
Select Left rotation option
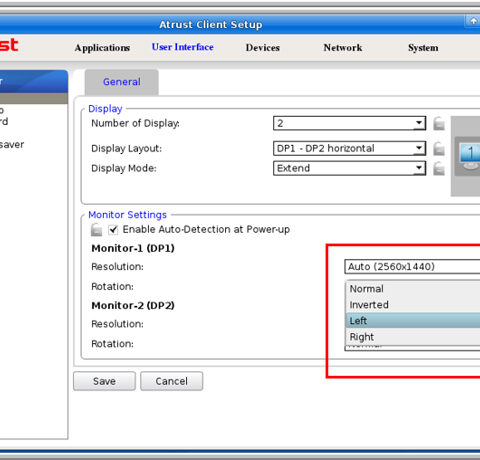(413, 321)
